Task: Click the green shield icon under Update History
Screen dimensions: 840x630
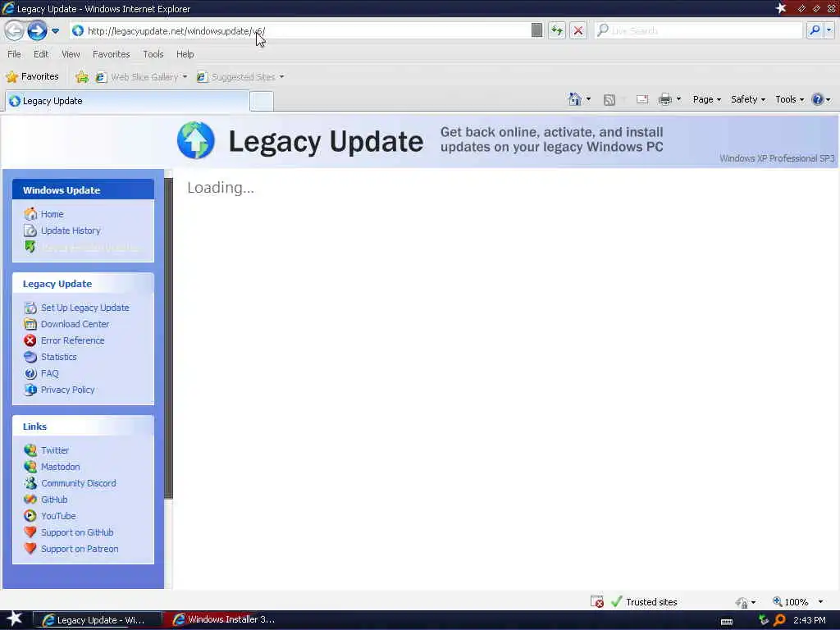Action: pos(30,246)
